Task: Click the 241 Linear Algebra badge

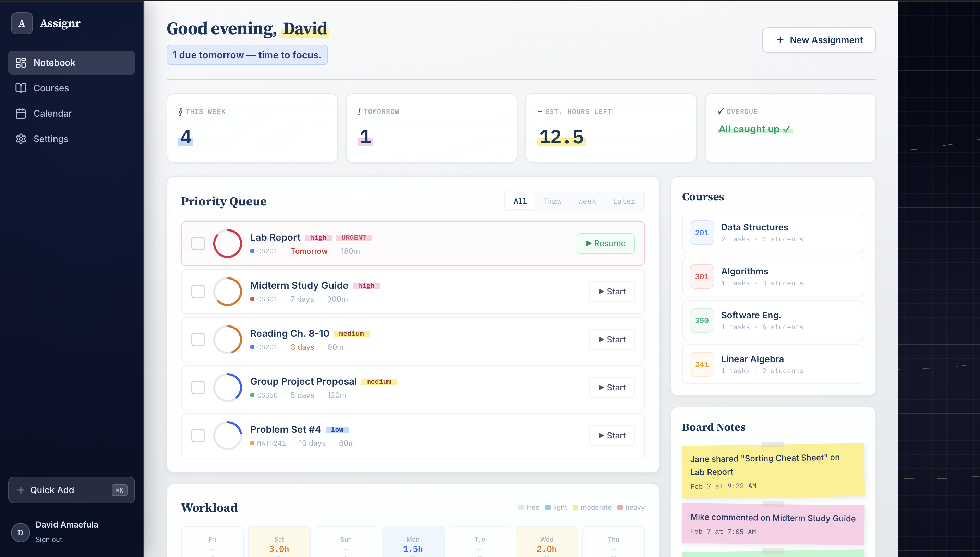Action: click(x=701, y=364)
